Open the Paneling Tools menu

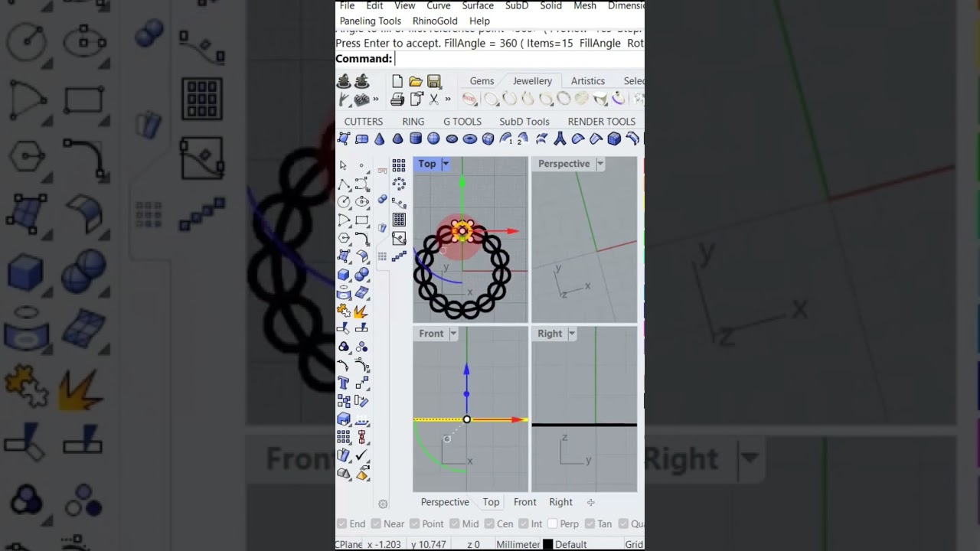(x=371, y=21)
